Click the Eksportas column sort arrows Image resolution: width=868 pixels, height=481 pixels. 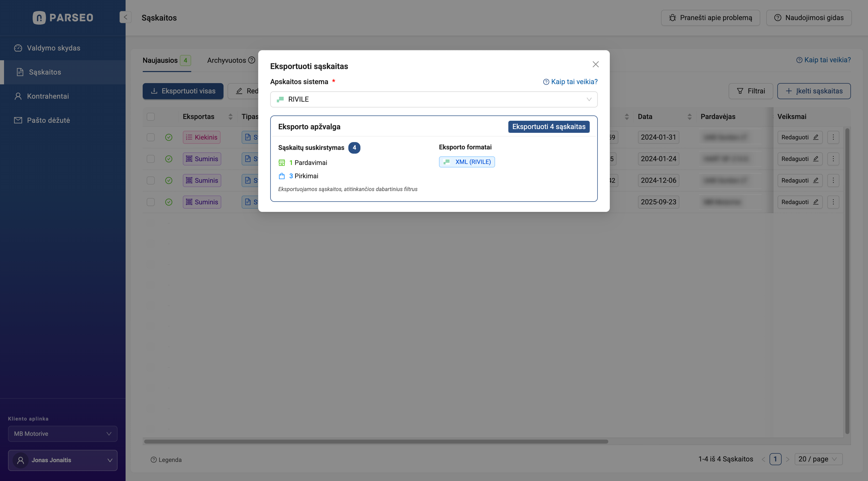pyautogui.click(x=231, y=116)
